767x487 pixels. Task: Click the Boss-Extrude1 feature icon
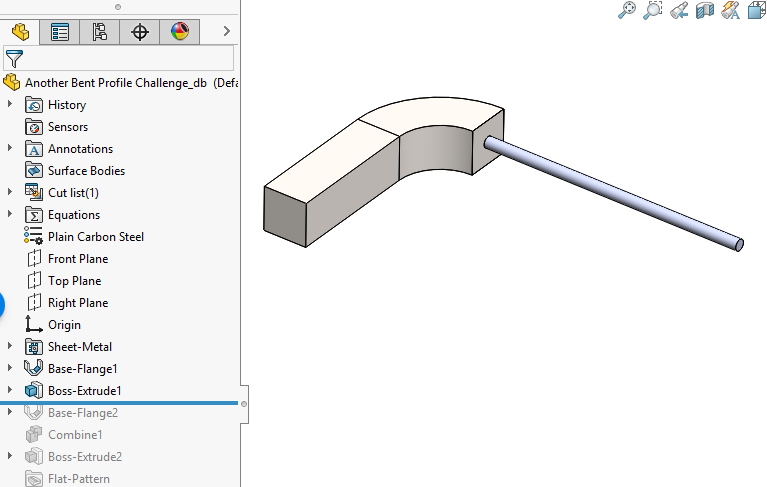click(x=34, y=390)
